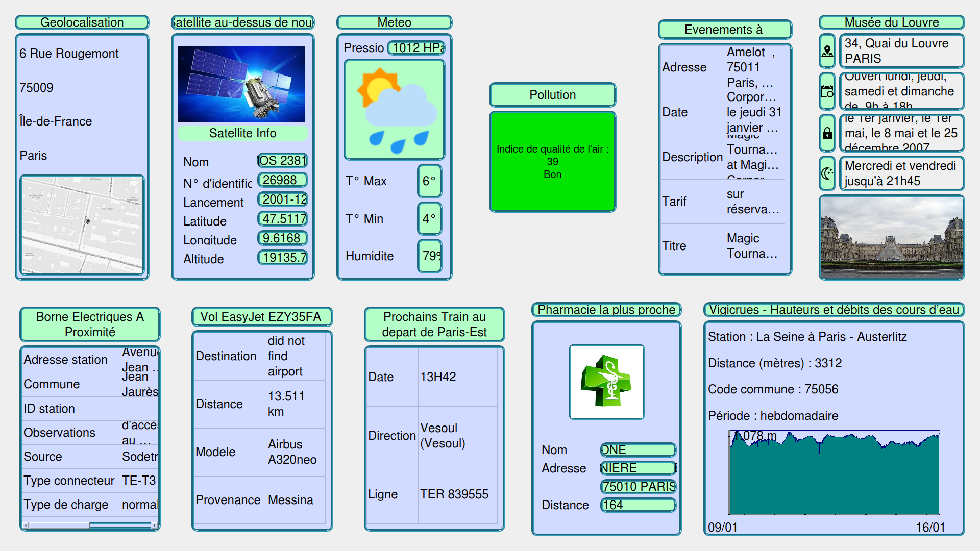Click the TER 839555 ligne cell
980x551 pixels.
pos(457,494)
